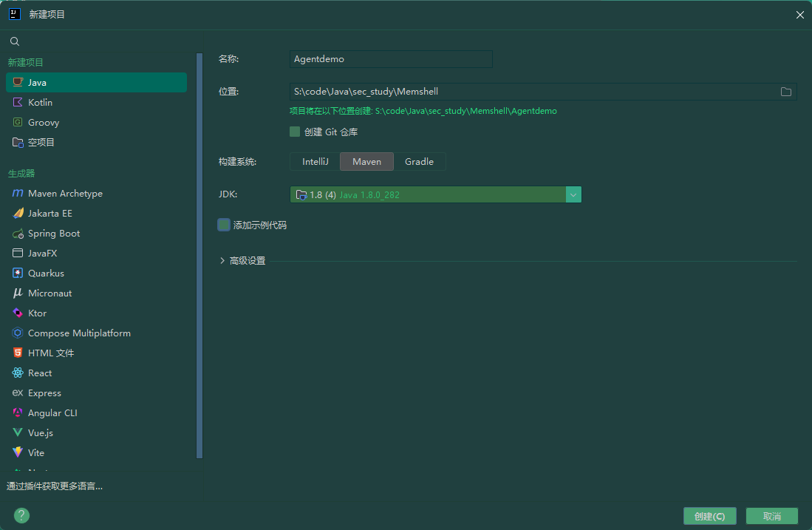The width and height of the screenshot is (812, 530).
Task: Click the 名称 input field
Action: (391, 59)
